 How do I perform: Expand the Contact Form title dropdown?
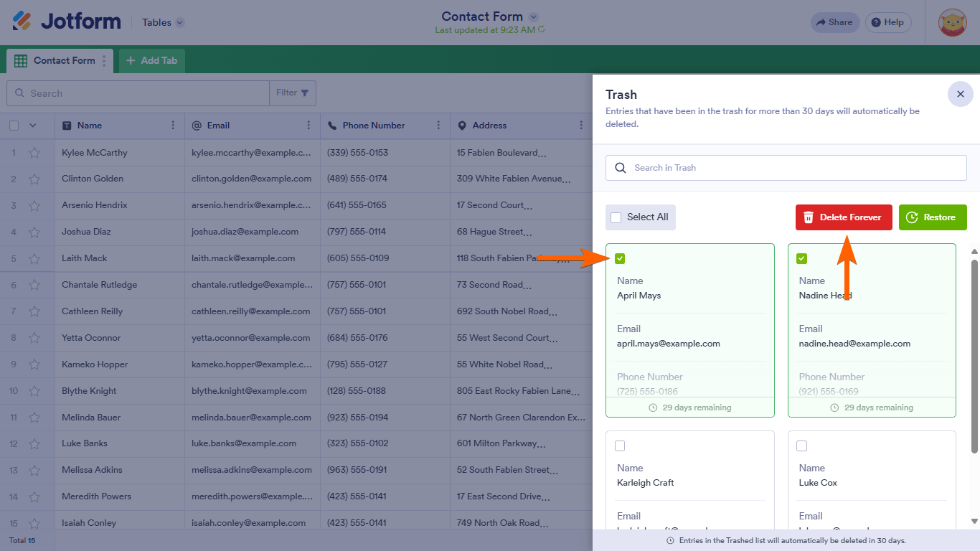coord(532,16)
